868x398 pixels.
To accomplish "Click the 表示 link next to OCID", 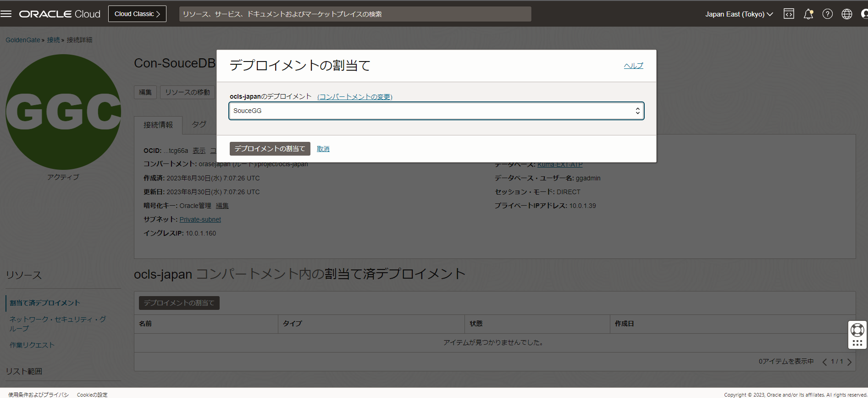I will coord(199,151).
